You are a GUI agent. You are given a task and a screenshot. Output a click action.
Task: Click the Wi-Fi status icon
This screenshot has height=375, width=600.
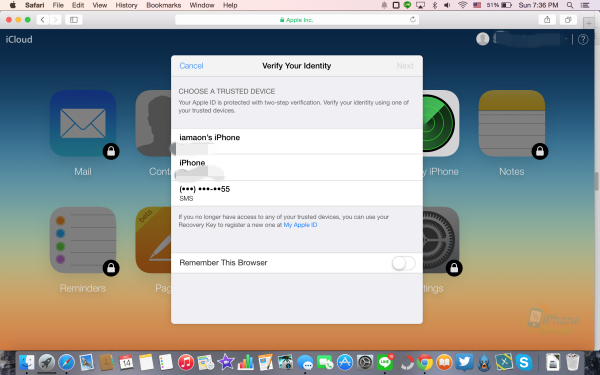click(x=463, y=5)
